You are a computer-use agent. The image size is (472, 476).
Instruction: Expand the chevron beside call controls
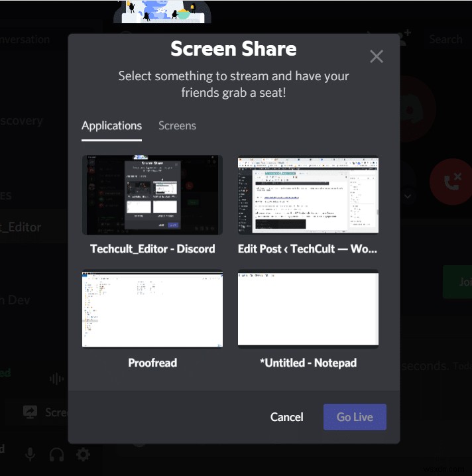408,196
